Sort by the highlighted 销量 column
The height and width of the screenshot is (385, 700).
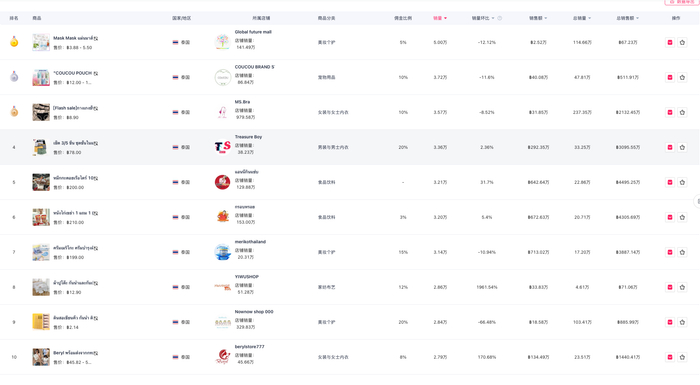[440, 18]
